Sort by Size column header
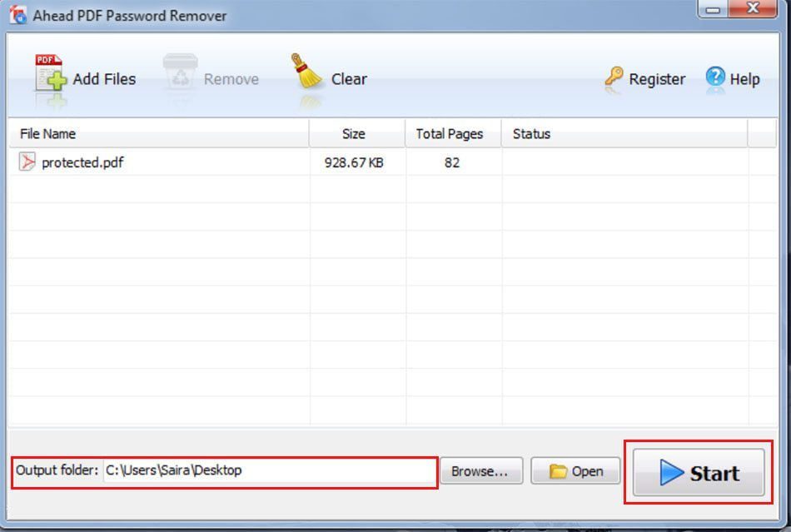The height and width of the screenshot is (532, 791). point(357,134)
